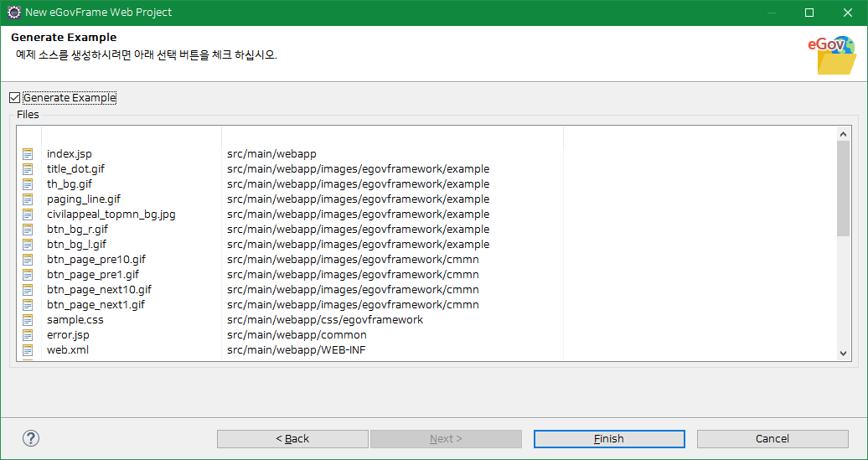
Task: Click the src/main/webapp/WEB-INF path cell
Action: (x=296, y=350)
